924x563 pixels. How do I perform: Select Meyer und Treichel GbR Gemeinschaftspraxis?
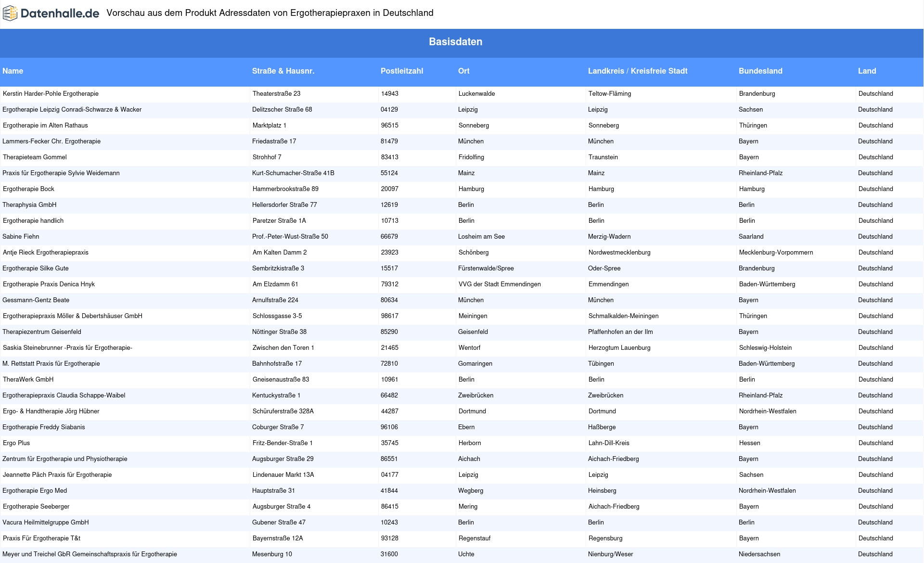tap(90, 554)
